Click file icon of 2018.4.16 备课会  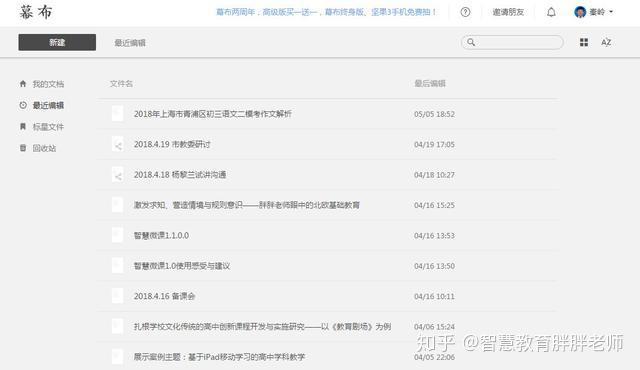(x=118, y=296)
